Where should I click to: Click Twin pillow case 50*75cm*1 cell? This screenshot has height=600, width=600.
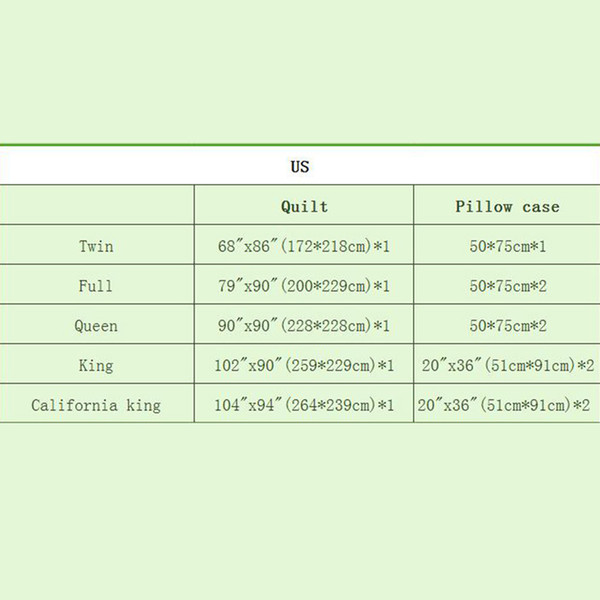(507, 246)
